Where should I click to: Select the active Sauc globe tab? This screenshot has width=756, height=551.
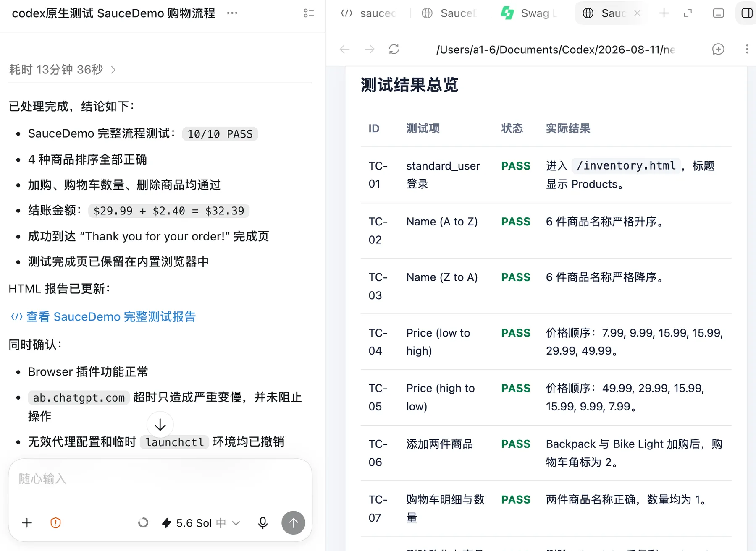[x=605, y=13]
